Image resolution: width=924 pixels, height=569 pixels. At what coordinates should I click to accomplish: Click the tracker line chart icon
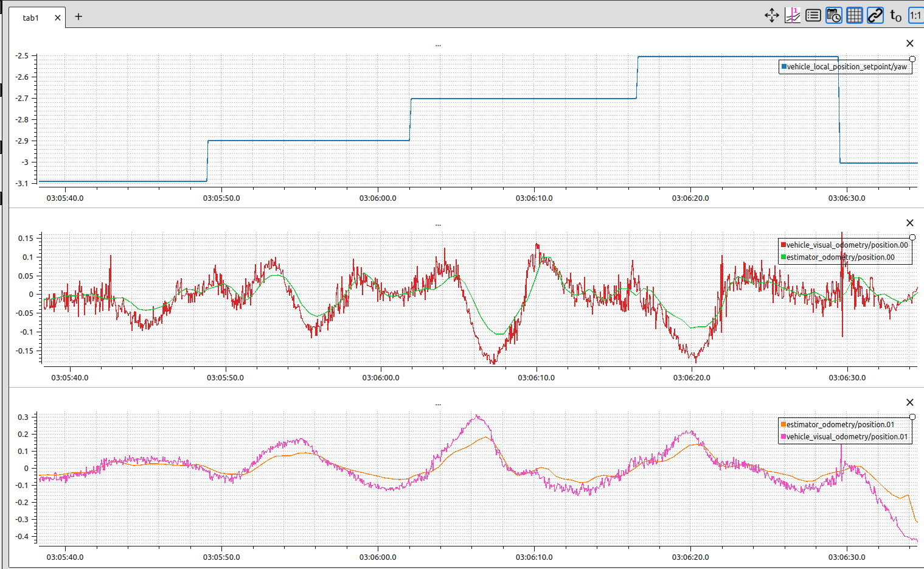point(793,16)
